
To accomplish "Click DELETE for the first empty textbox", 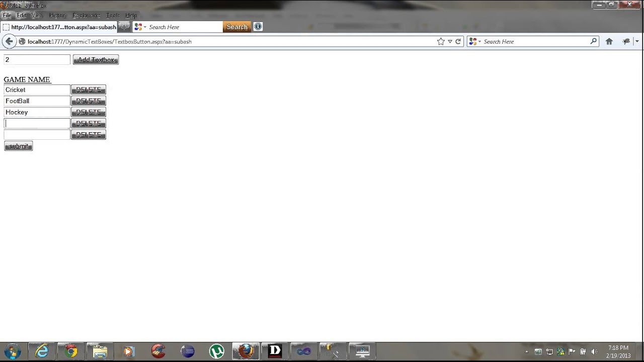I will (89, 124).
